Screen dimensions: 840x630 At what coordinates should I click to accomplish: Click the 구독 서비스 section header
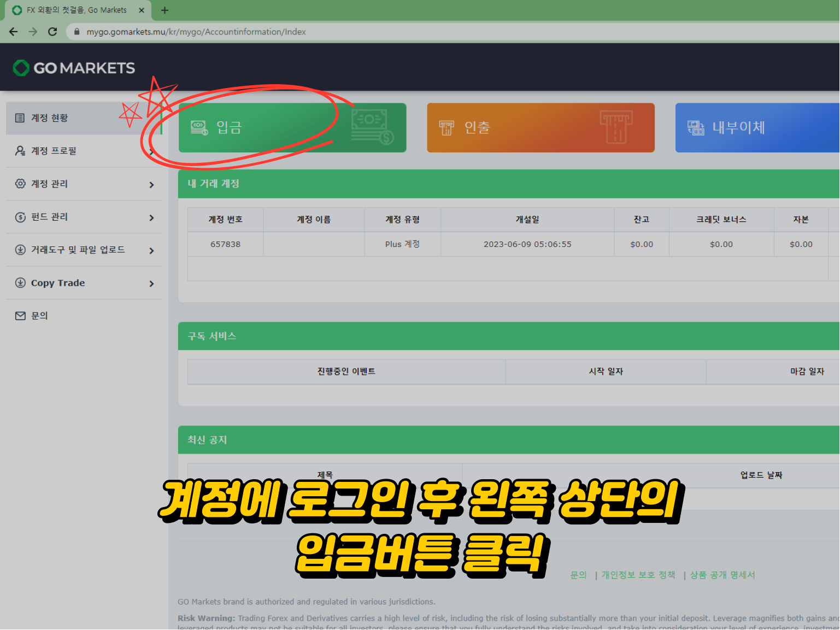point(509,336)
